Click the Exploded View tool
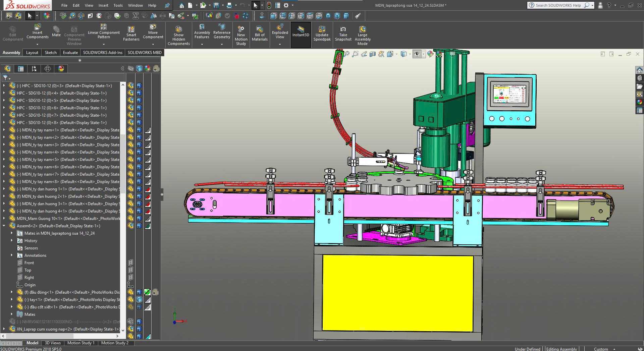The image size is (644, 351). [280, 32]
